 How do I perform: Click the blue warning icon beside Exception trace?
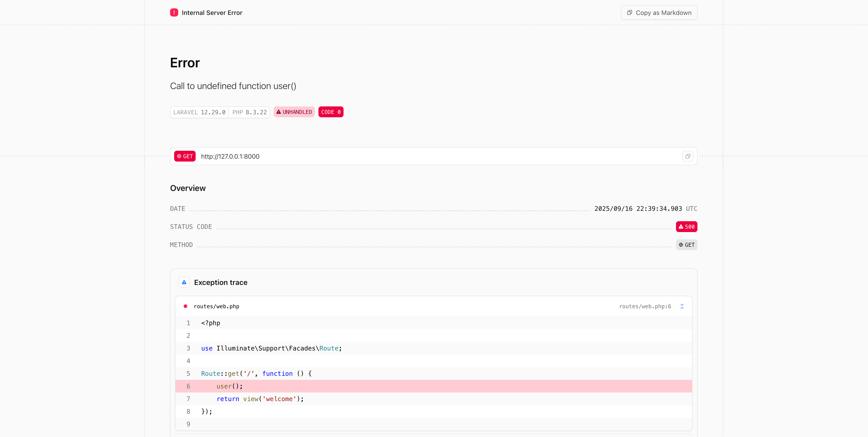(184, 282)
